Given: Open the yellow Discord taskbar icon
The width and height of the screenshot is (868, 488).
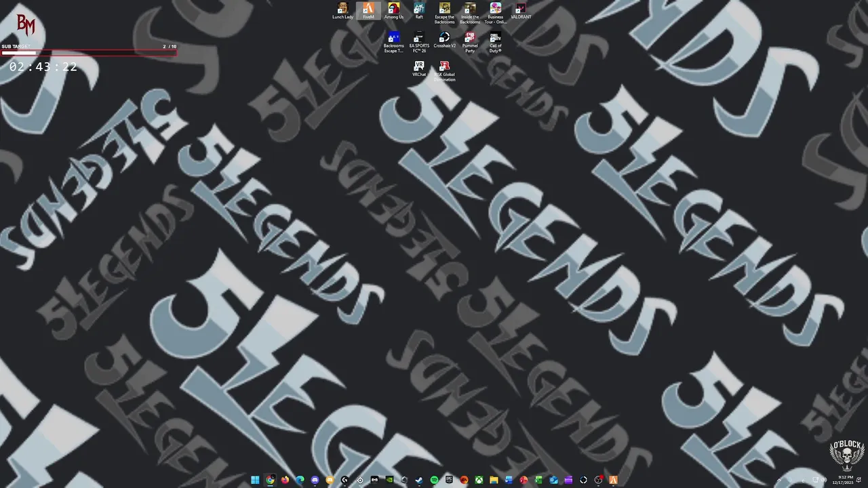Looking at the screenshot, I should [x=330, y=480].
